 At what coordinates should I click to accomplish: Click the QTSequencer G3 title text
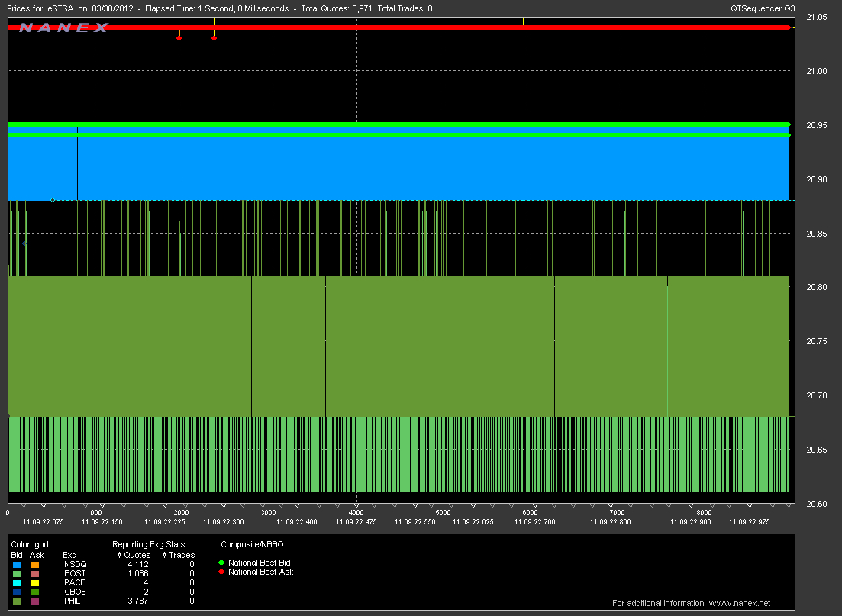(763, 8)
